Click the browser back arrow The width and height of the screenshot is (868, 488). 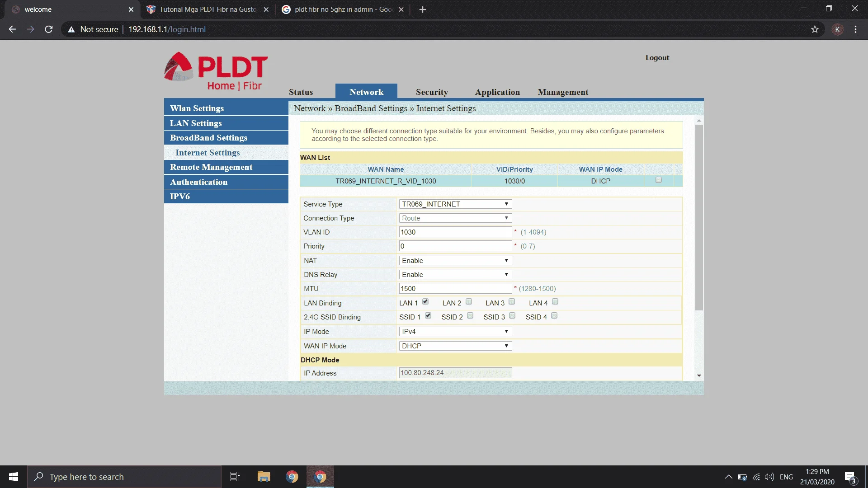coord(12,29)
